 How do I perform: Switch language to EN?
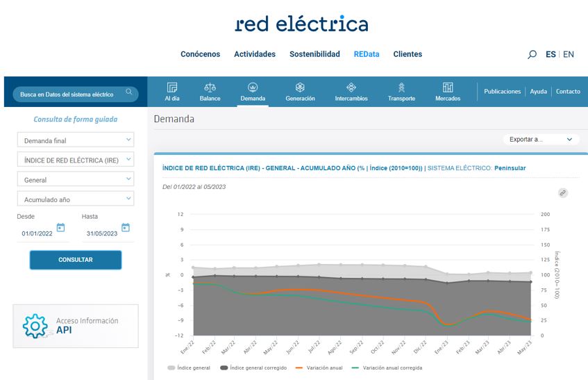(569, 54)
